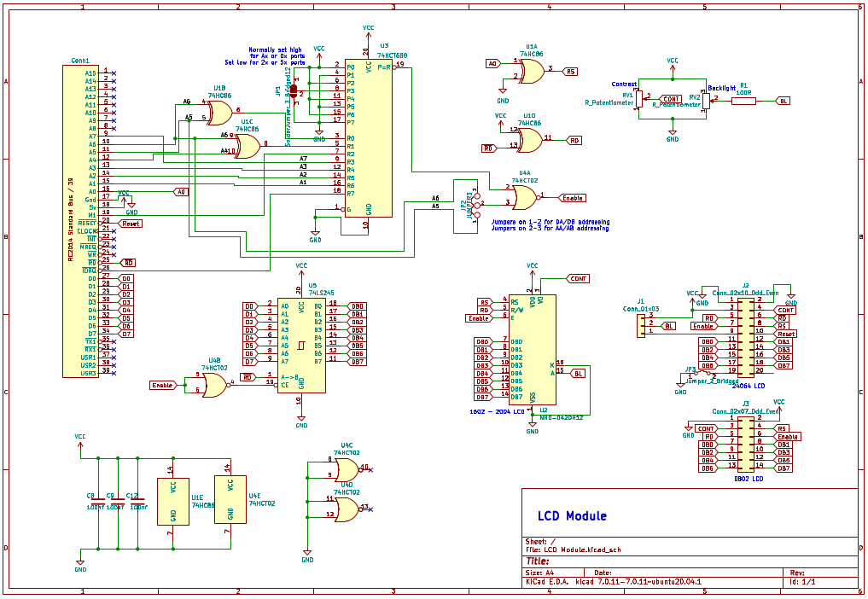The width and height of the screenshot is (868, 599).
Task: Click the D0 label on Conn1 pin 27
Action: pos(127,278)
